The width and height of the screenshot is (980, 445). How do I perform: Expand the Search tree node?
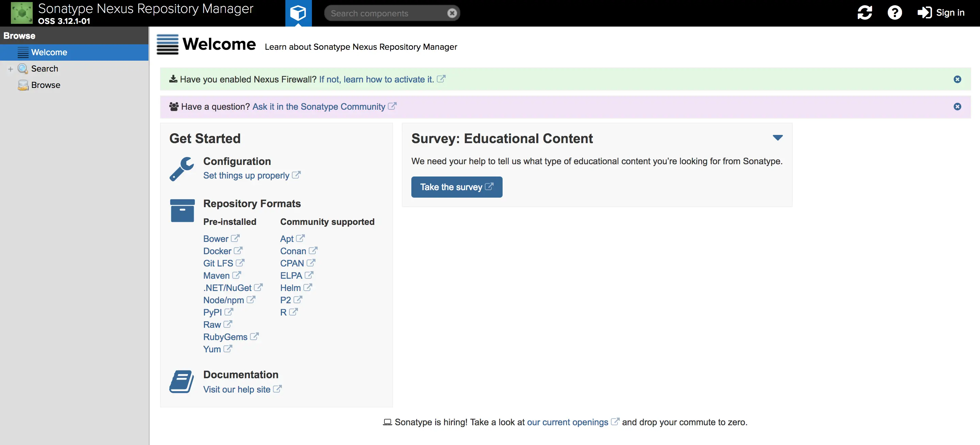(10, 69)
